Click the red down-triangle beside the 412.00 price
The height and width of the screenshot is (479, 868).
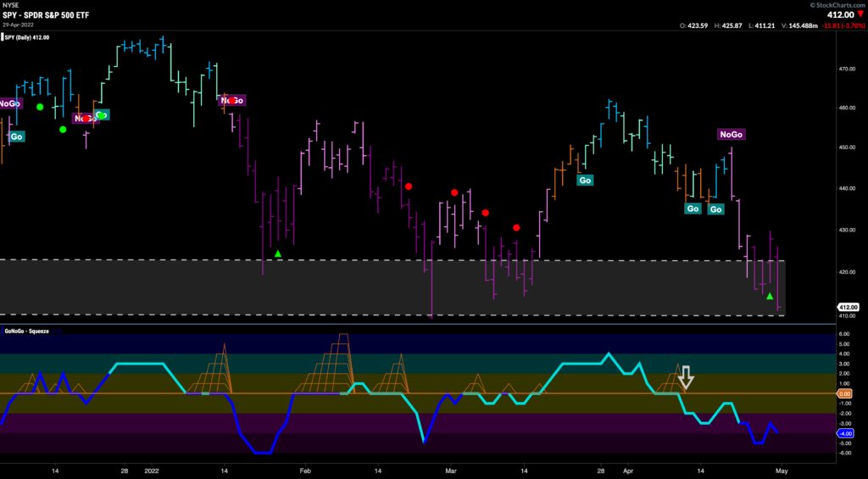[860, 14]
